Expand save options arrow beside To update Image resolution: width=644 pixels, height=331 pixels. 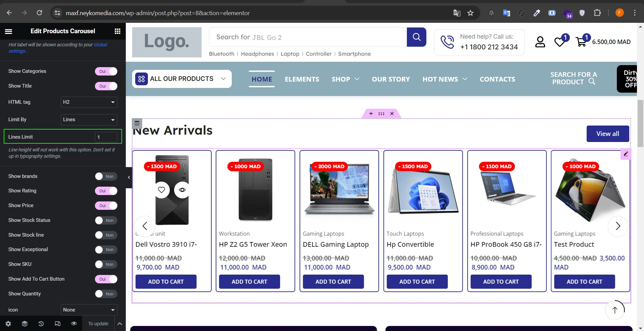point(120,324)
